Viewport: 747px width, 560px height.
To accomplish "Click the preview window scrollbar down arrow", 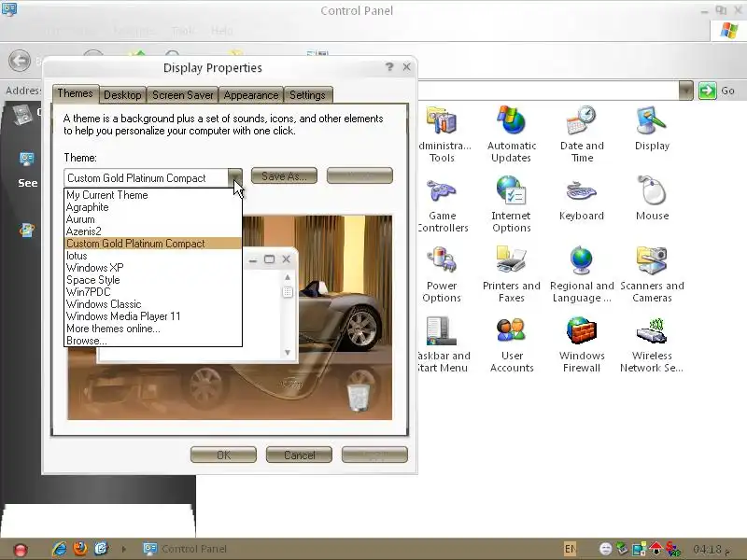I will tap(288, 353).
